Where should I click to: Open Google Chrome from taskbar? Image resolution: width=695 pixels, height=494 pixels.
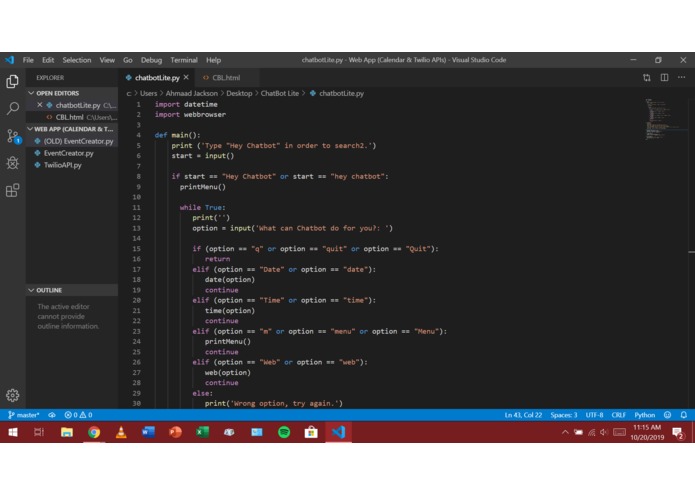click(94, 432)
